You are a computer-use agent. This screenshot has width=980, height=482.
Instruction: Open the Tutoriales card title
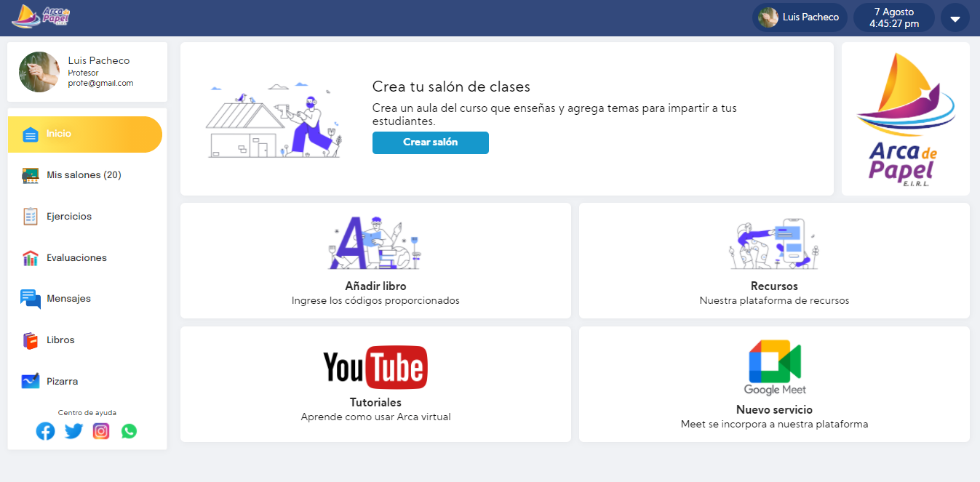[x=375, y=403]
